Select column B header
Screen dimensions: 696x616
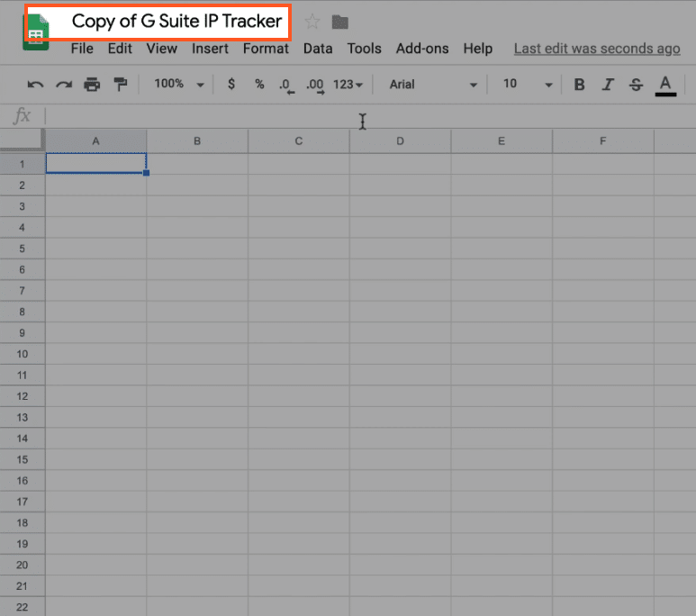(x=197, y=141)
